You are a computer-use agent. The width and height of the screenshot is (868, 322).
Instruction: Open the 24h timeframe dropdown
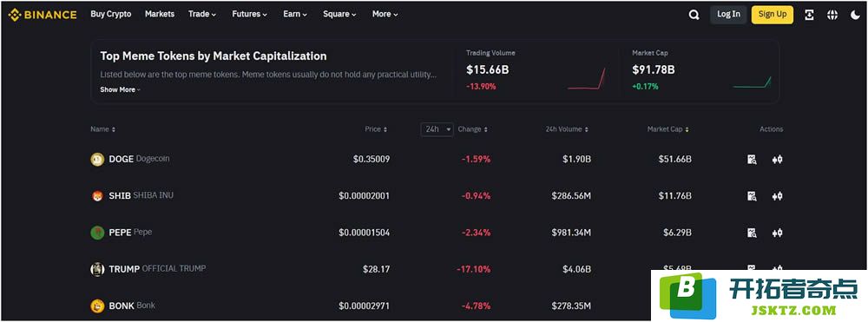[x=437, y=129]
